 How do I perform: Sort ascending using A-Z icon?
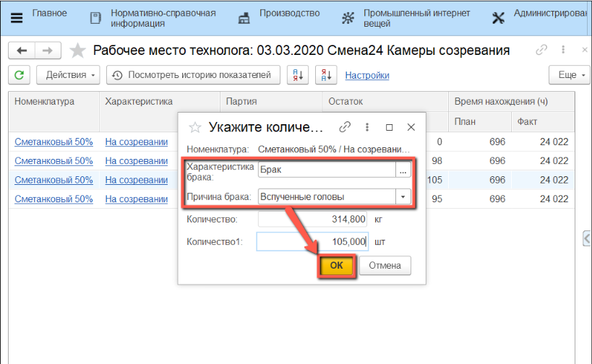[x=298, y=75]
